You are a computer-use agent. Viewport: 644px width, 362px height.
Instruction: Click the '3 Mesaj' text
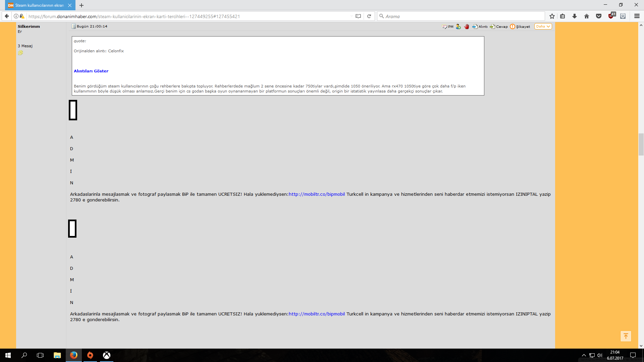25,46
